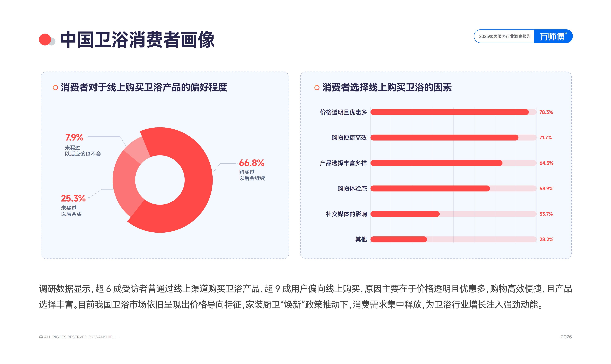Click the red dot beside the main title

(x=45, y=40)
